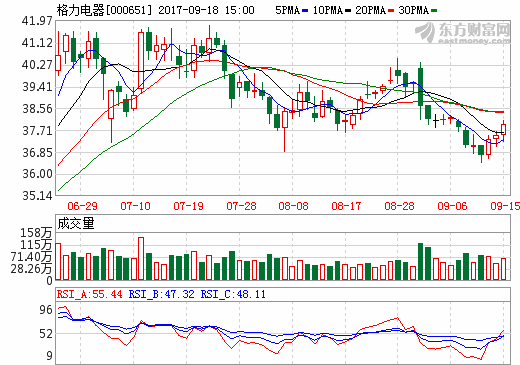The image size is (520, 365).
Task: Click the RSI_C:48.11 indicator value
Action: (x=233, y=294)
